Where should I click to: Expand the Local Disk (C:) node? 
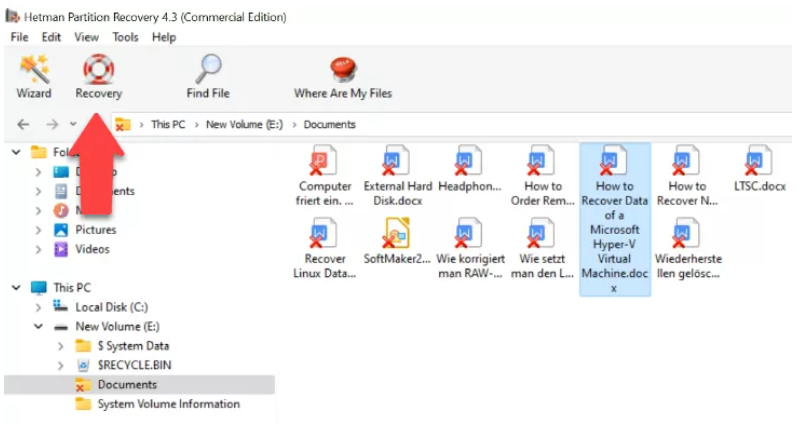coord(38,307)
